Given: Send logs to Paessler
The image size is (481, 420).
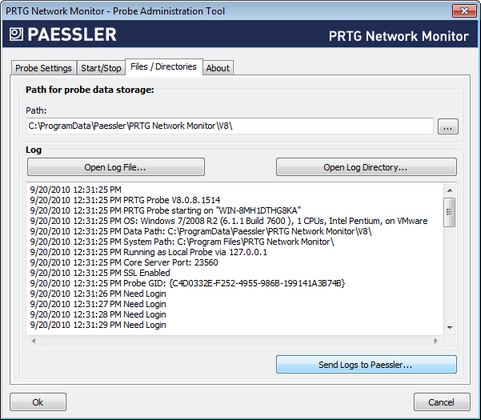Looking at the screenshot, I should pos(366,364).
